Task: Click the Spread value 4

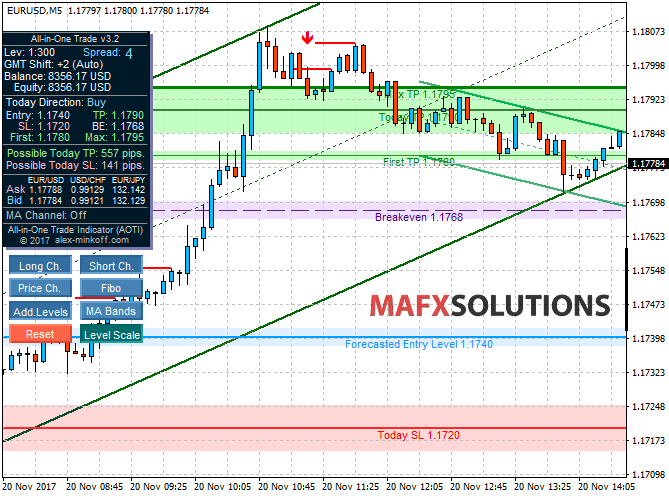Action: [x=128, y=53]
